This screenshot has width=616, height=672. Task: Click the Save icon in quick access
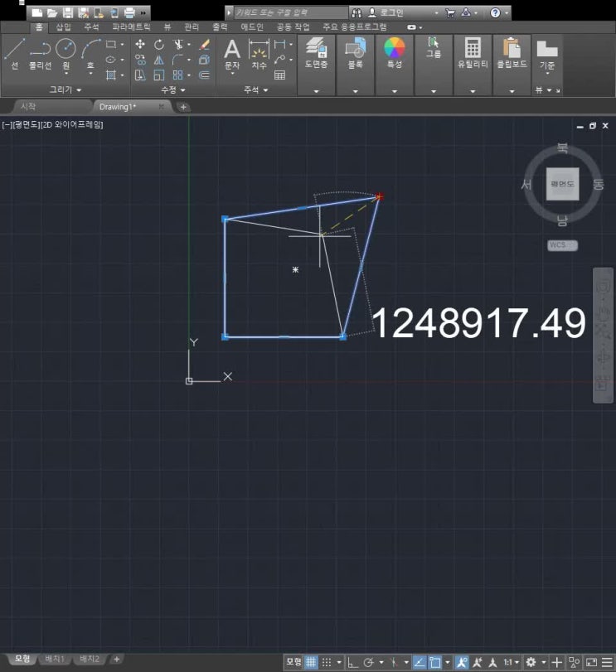pyautogui.click(x=68, y=13)
